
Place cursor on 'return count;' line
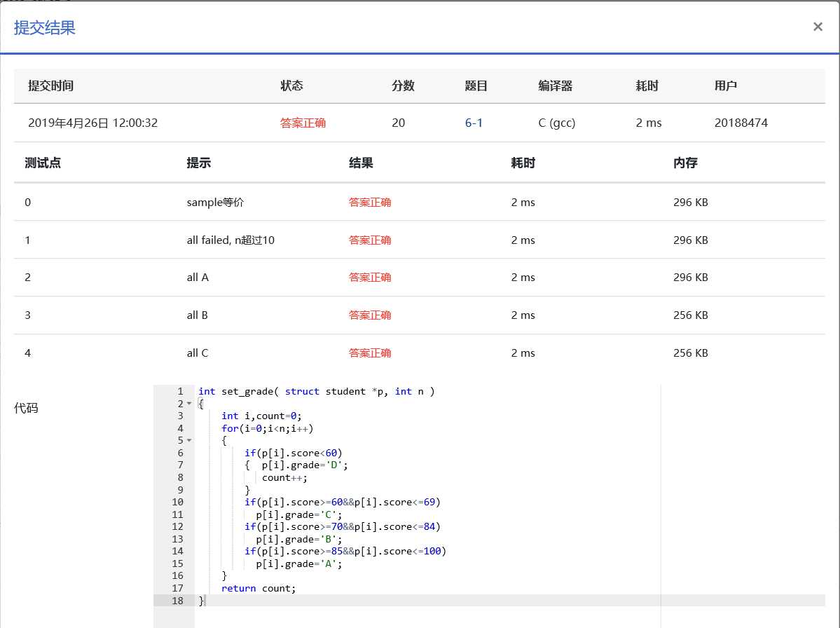[x=259, y=588]
